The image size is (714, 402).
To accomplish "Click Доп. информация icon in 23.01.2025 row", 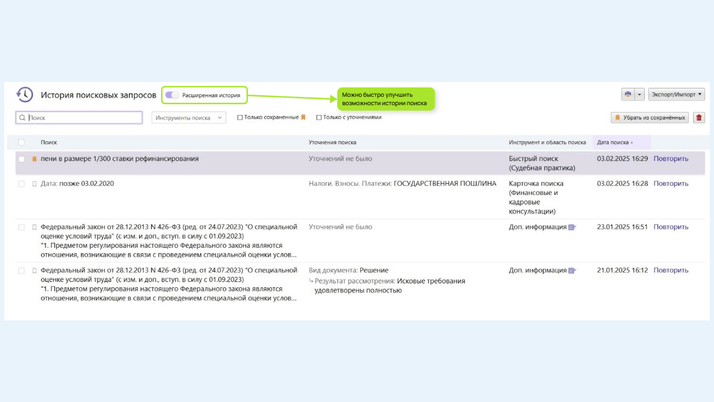I will pyautogui.click(x=572, y=227).
